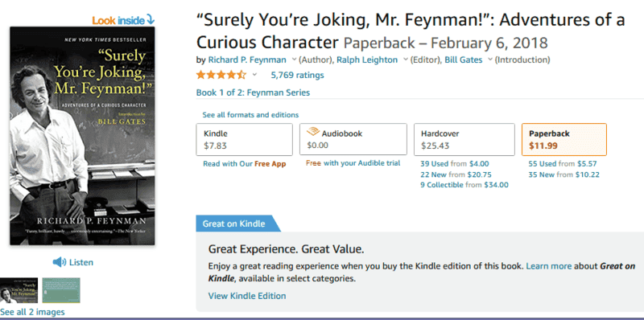Click See all formats and editions

click(250, 115)
